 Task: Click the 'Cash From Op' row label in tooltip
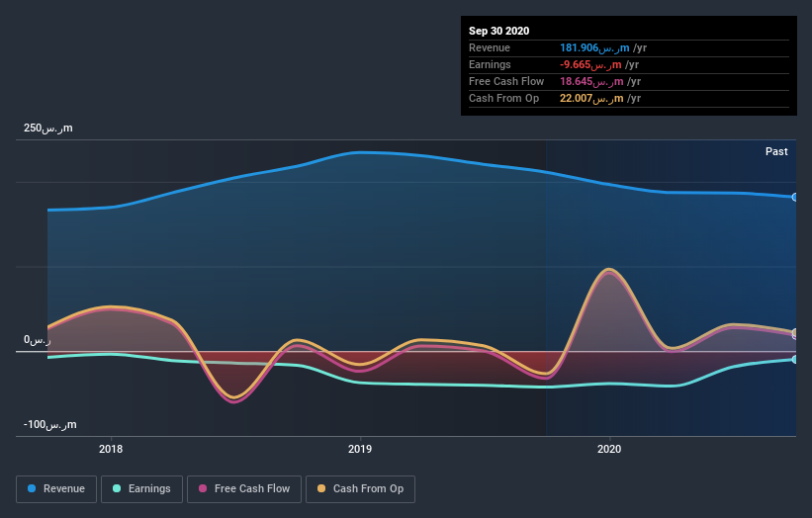[503, 98]
